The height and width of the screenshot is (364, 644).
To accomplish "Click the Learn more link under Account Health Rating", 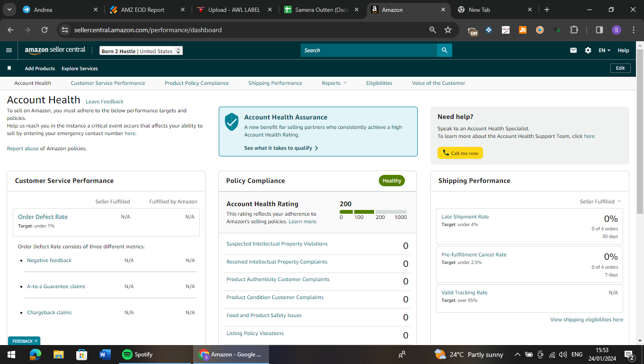I will [302, 221].
